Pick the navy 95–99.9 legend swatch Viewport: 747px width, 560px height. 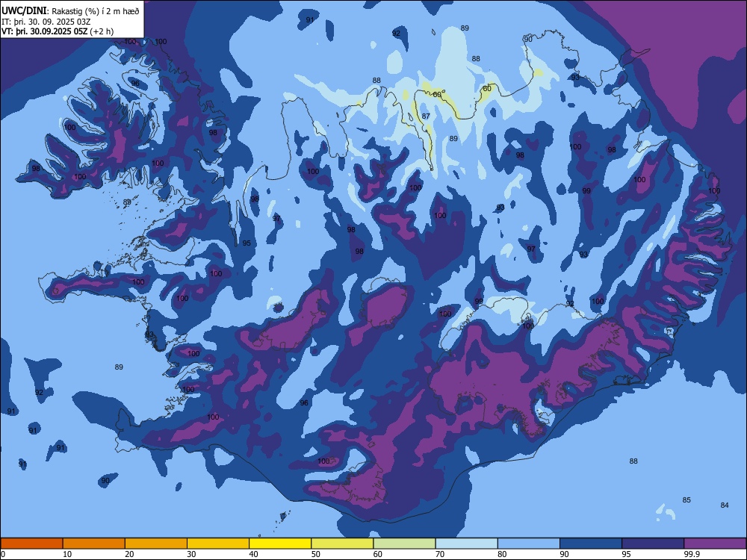653,544
